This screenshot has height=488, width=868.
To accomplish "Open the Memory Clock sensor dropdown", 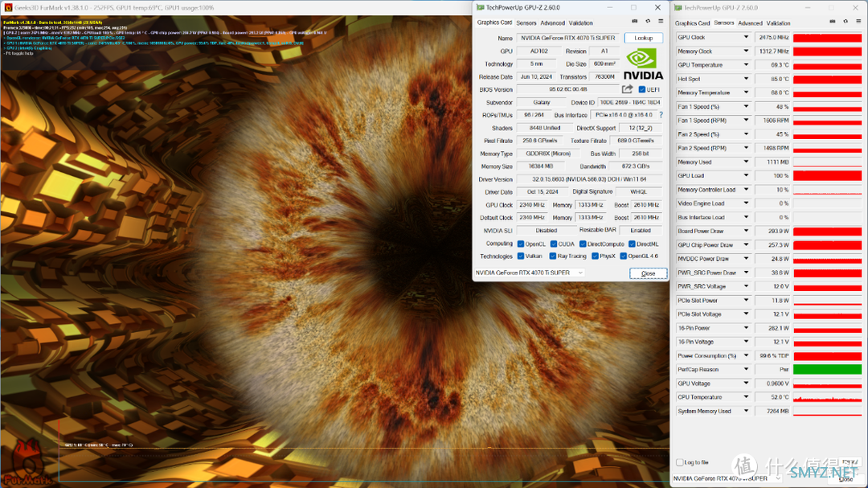I will tap(746, 51).
